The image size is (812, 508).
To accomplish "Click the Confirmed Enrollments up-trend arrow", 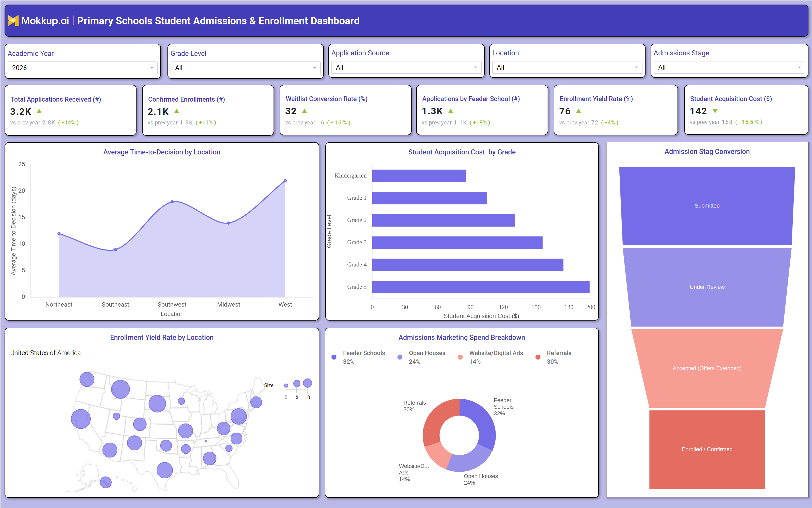I will coord(177,111).
